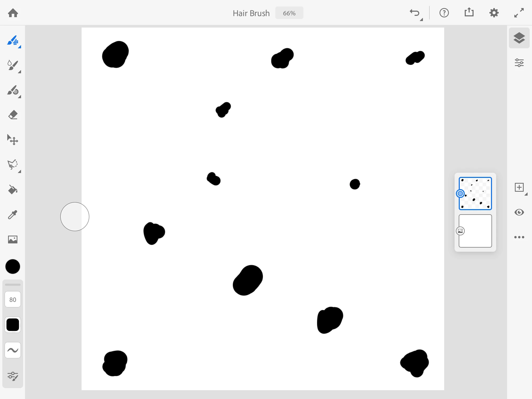
Task: Open the layer more options menu
Action: (x=519, y=237)
